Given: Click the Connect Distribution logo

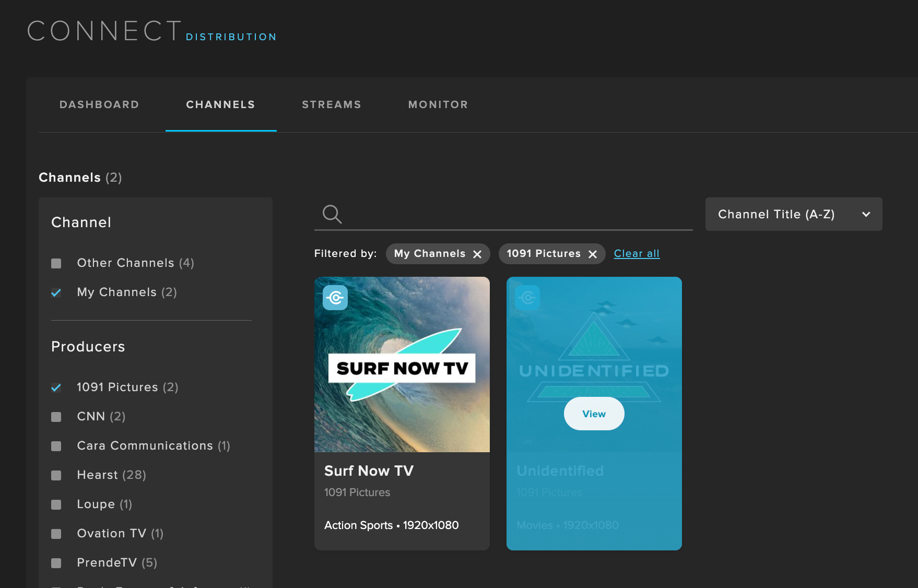Looking at the screenshot, I should click(152, 31).
